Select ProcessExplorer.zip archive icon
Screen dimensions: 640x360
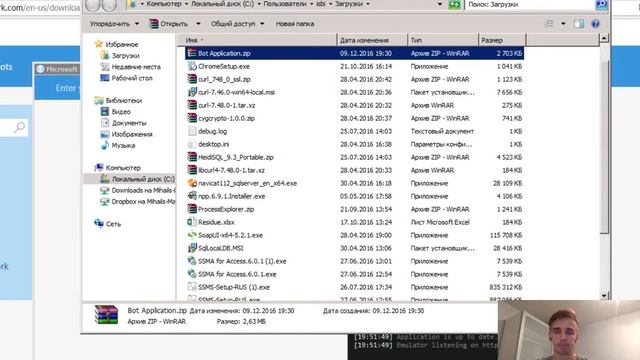pyautogui.click(x=192, y=209)
